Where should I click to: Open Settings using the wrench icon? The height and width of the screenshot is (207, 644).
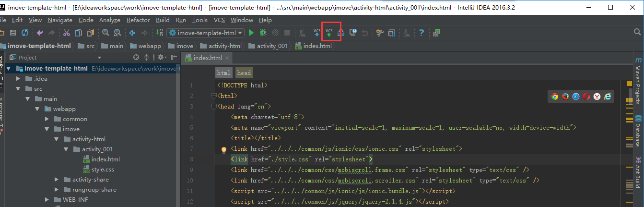click(x=380, y=33)
